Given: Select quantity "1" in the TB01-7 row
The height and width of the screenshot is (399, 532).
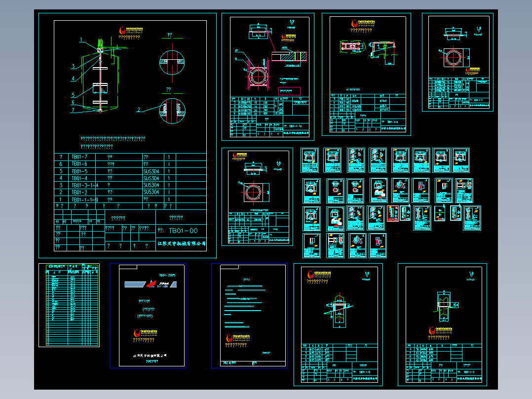Looking at the screenshot, I should (169, 157).
